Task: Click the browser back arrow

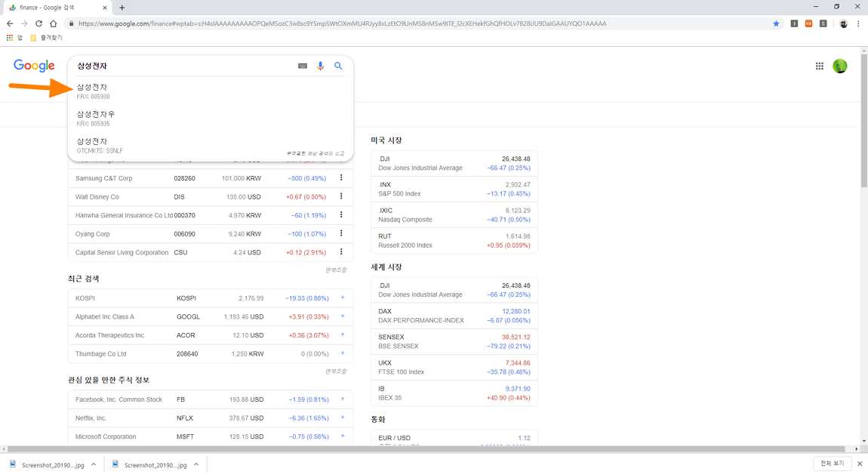Action: [x=9, y=23]
